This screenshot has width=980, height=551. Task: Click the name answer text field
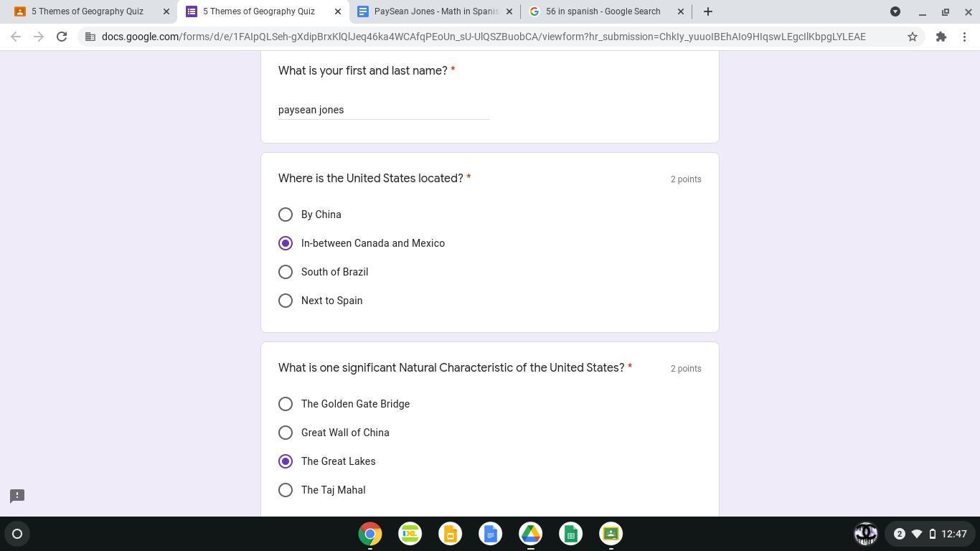383,110
